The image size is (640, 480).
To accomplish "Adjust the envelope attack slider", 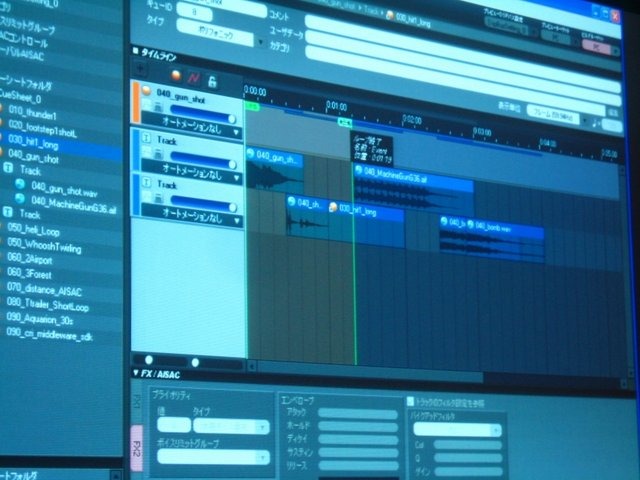I will 358,414.
